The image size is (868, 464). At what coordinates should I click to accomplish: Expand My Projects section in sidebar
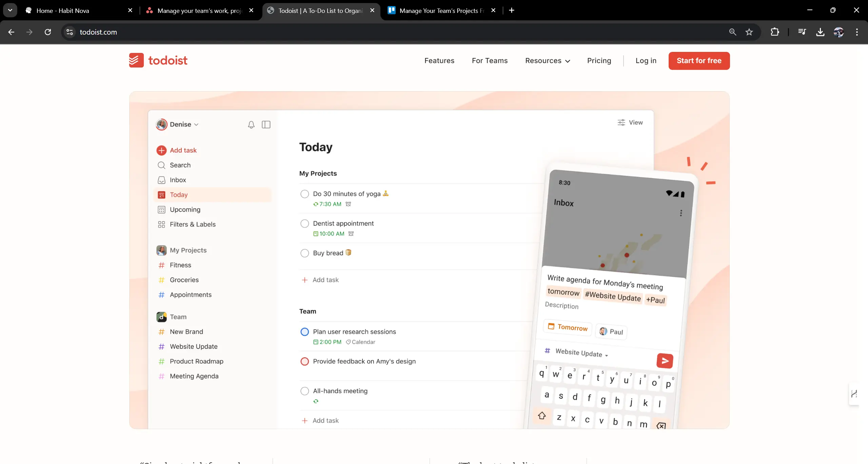pos(188,250)
